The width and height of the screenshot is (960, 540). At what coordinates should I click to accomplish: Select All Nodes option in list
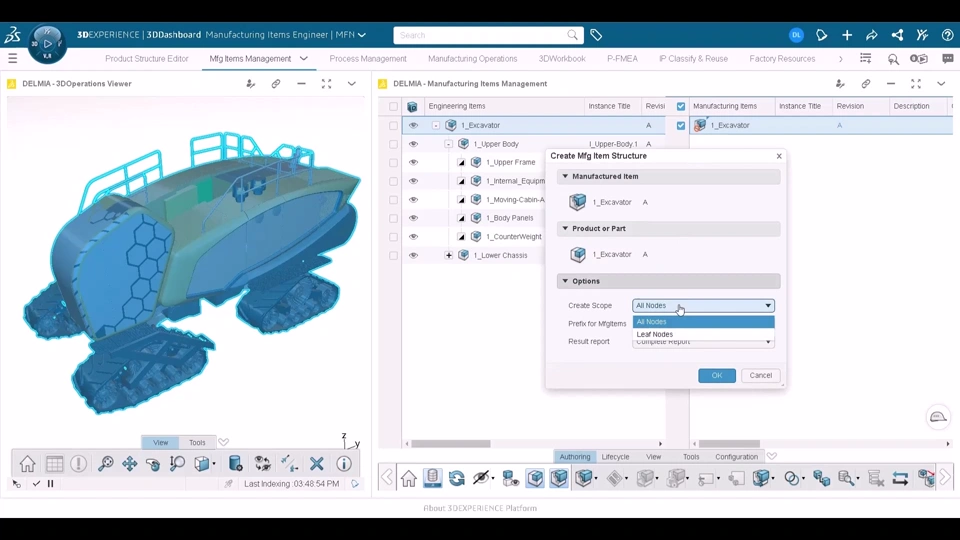[703, 321]
